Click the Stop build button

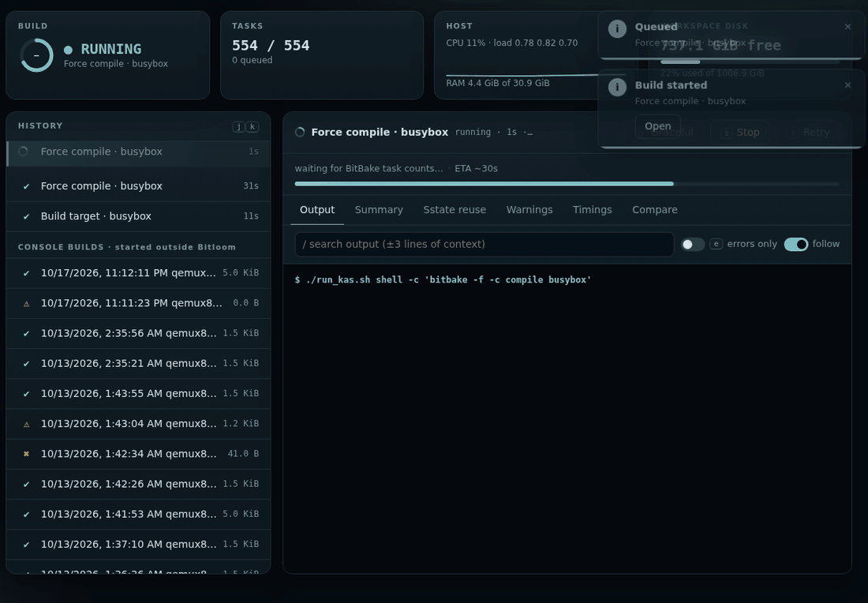(741, 133)
